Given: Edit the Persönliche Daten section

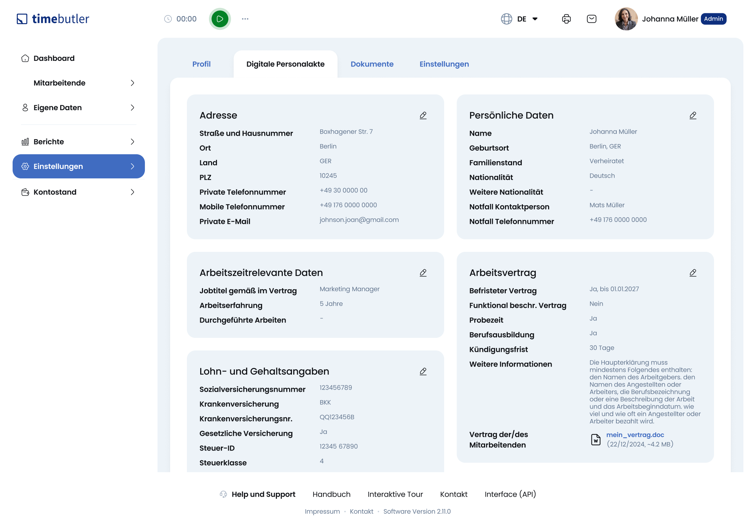Looking at the screenshot, I should (693, 115).
